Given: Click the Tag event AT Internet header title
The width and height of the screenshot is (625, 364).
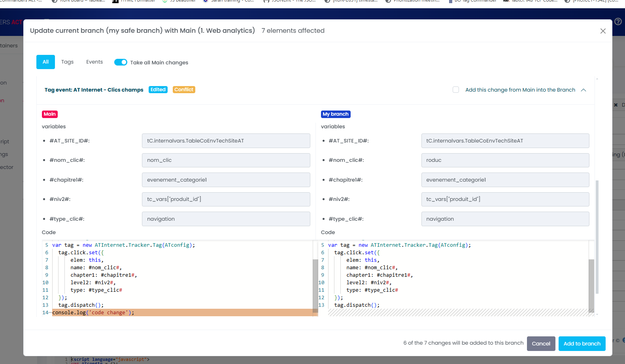Looking at the screenshot, I should [94, 90].
